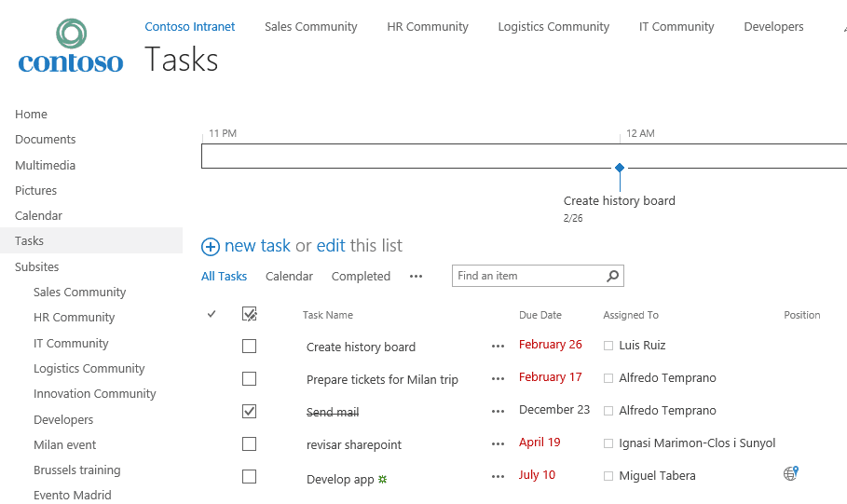Expand more views ellipsis after Completed
Viewport: 847px width, 504px height.
[x=416, y=277]
